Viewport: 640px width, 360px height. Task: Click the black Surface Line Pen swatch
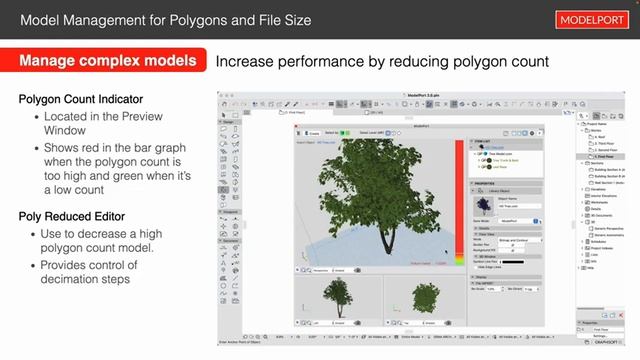(x=513, y=262)
